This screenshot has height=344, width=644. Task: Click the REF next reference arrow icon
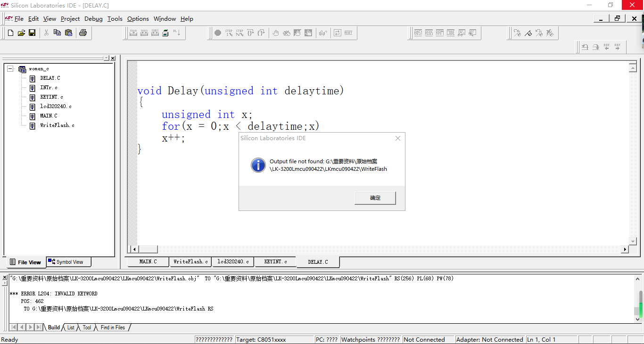[x=618, y=47]
